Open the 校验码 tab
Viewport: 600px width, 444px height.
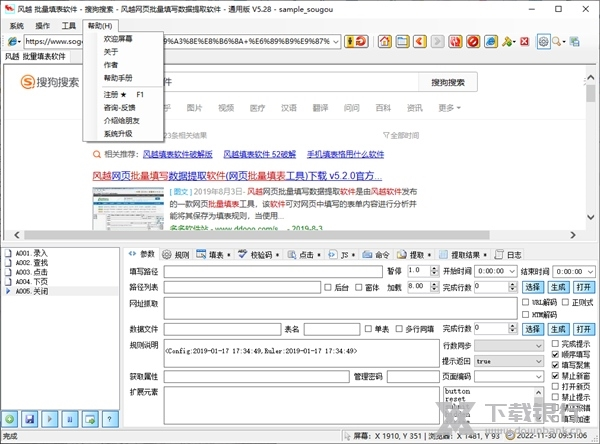258,255
